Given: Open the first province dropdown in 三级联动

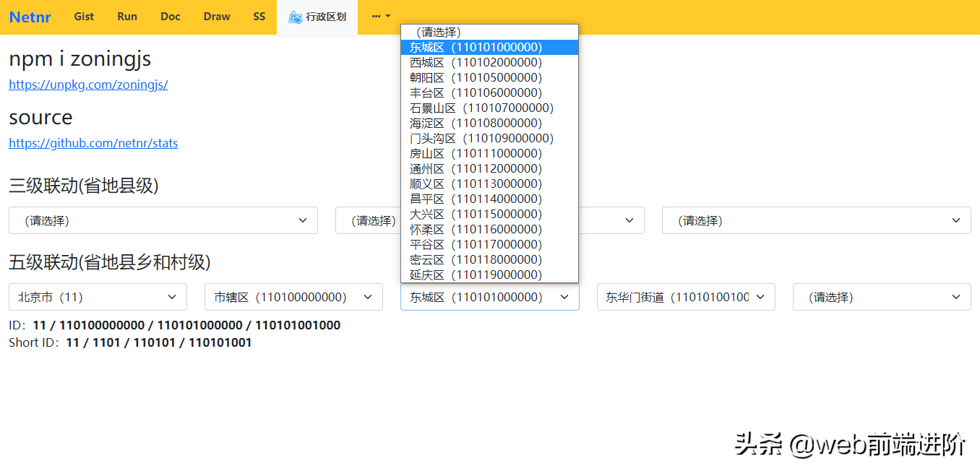Looking at the screenshot, I should (163, 220).
